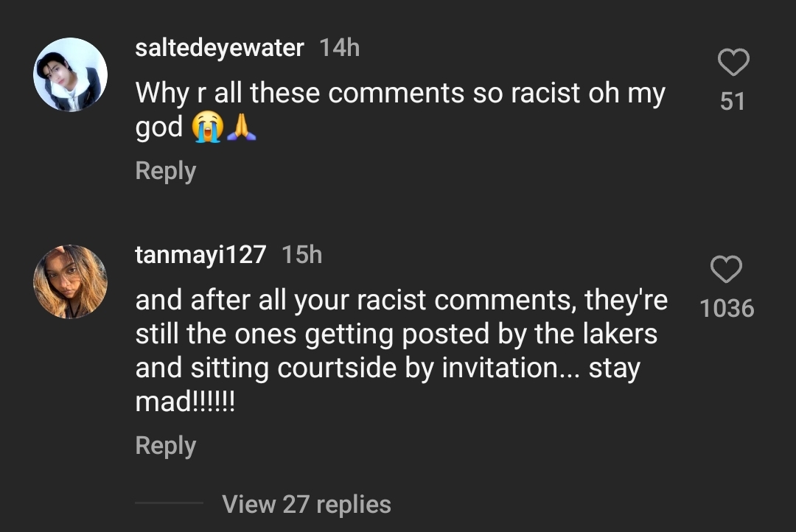This screenshot has width=796, height=532.
Task: Click the crying face emoji
Action: 206,128
